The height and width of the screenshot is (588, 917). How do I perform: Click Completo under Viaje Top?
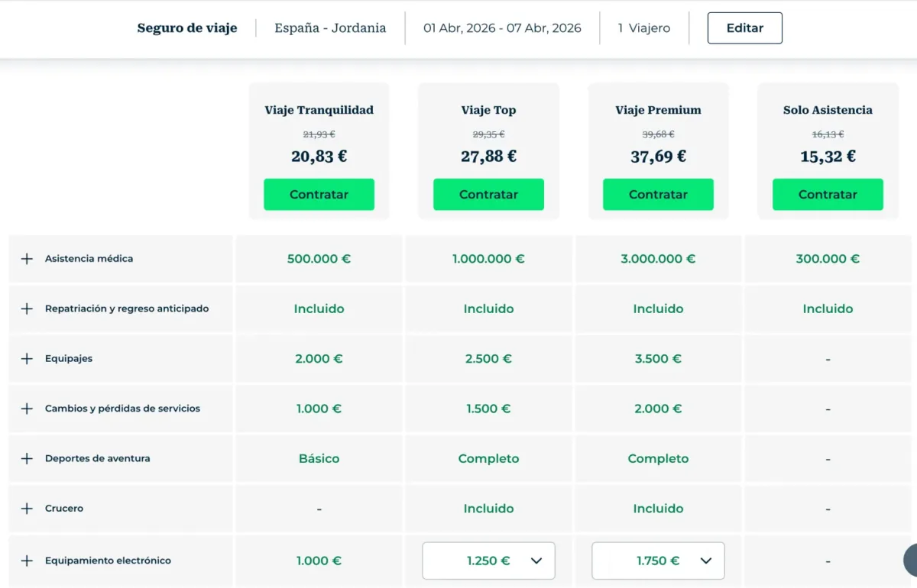coord(489,459)
